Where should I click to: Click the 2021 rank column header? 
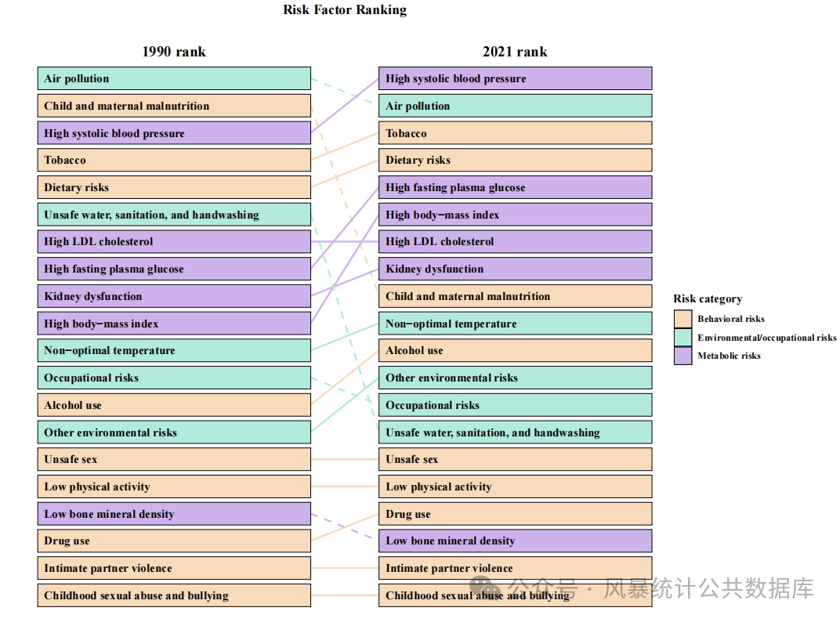click(515, 52)
